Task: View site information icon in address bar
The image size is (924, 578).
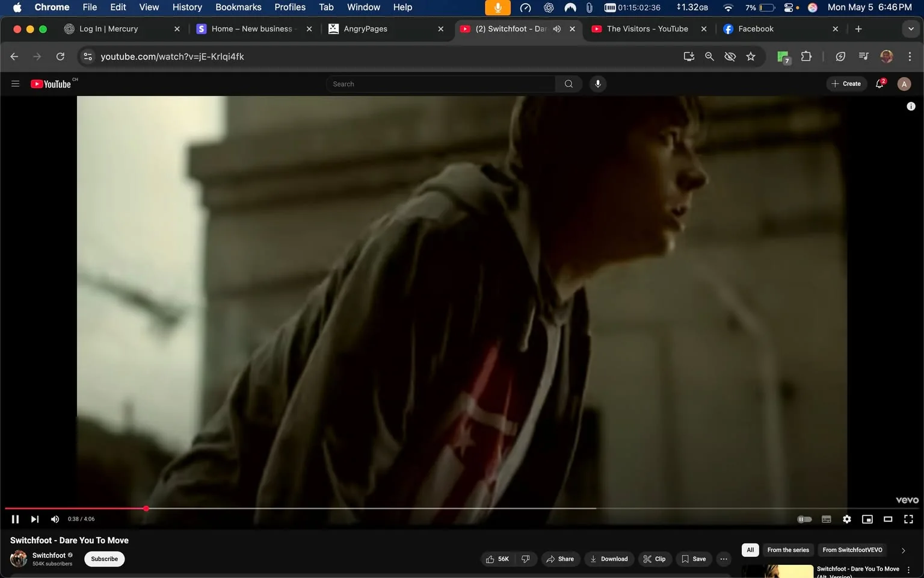Action: [88, 57]
